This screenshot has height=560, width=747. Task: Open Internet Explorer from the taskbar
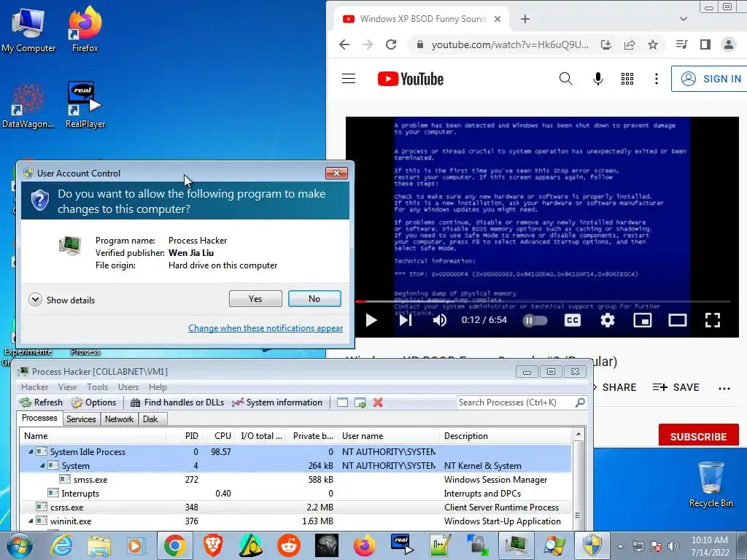62,545
